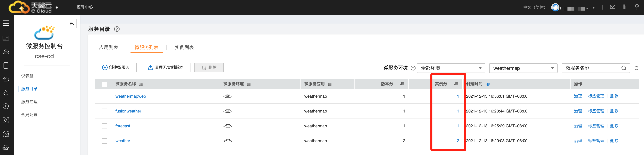
Task: Click 治理 for the weather row
Action: pos(578,141)
